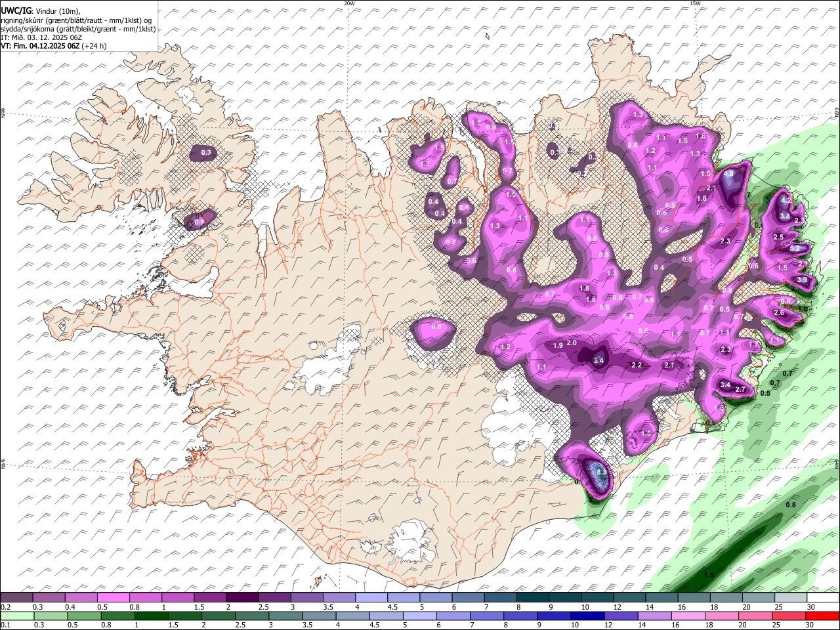
Task: Click the 0.3 value in the Westfjords
Action: click(207, 152)
